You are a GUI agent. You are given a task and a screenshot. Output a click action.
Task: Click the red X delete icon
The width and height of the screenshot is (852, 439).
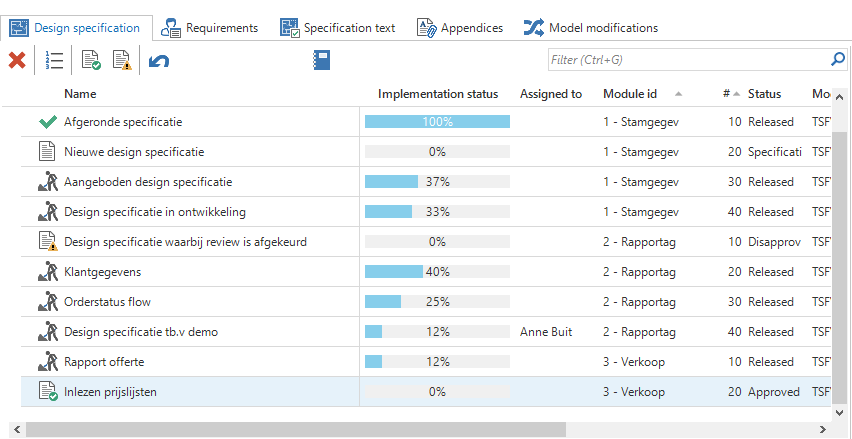pyautogui.click(x=17, y=61)
